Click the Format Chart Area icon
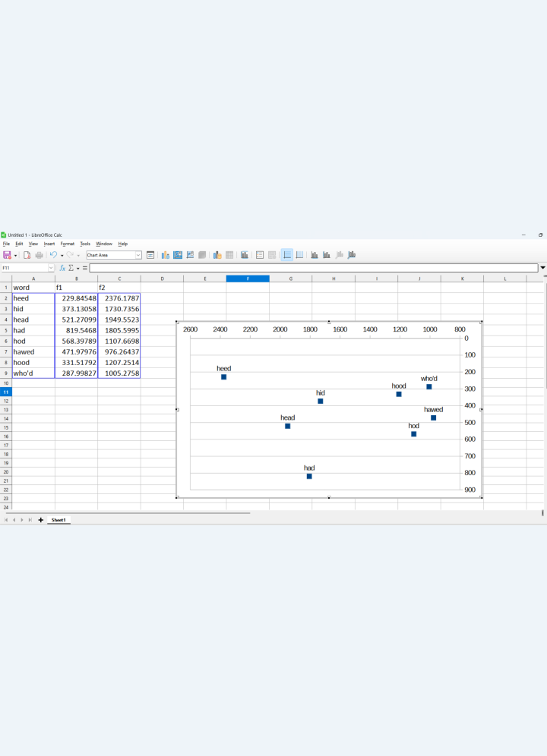 point(178,255)
